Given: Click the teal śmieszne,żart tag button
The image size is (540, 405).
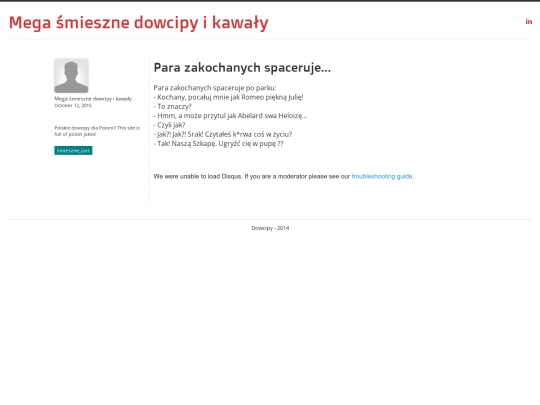Looking at the screenshot, I should (73, 150).
